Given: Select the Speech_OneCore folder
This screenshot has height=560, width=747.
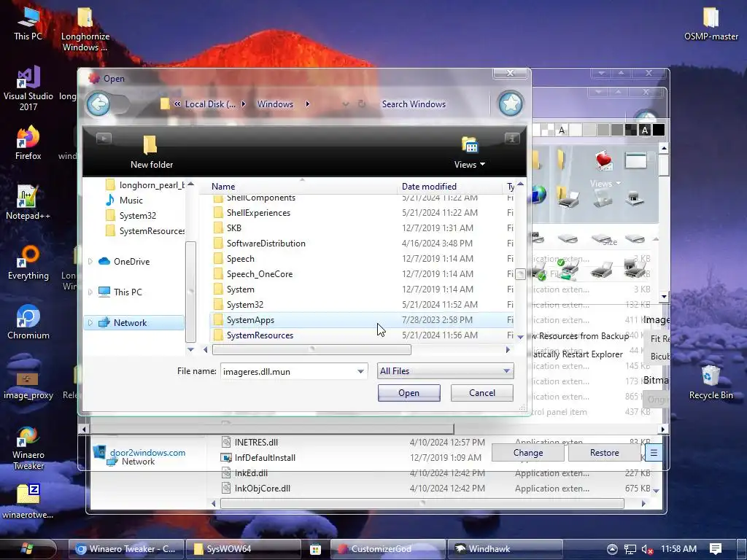Looking at the screenshot, I should 361,274.
